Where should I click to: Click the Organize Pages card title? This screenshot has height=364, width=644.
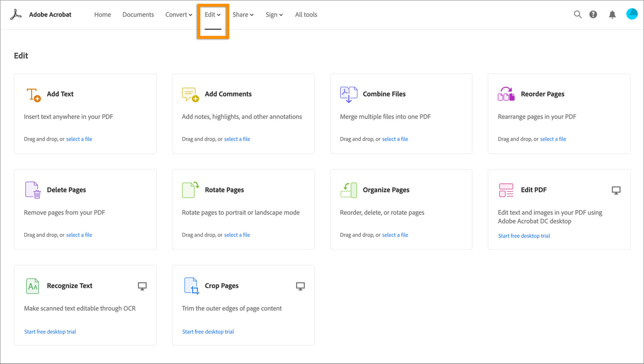tap(386, 190)
